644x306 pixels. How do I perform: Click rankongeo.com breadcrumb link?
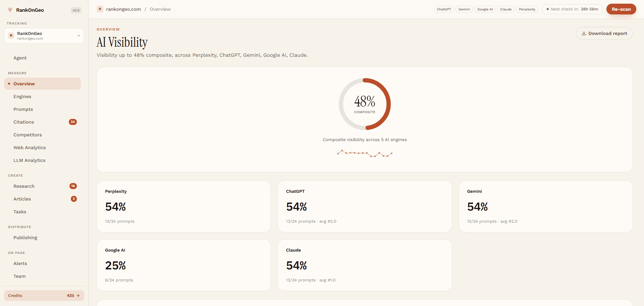click(x=123, y=9)
